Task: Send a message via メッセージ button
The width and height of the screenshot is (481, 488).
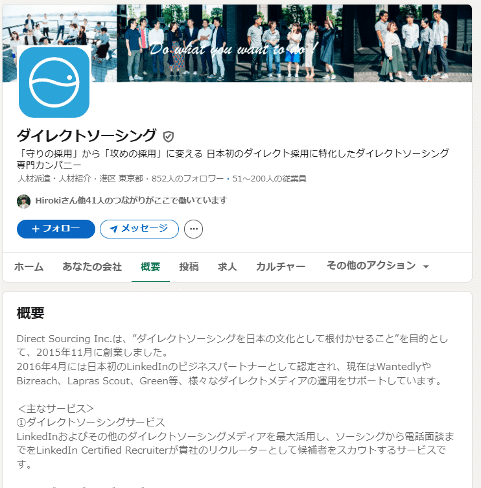Action: coord(139,229)
